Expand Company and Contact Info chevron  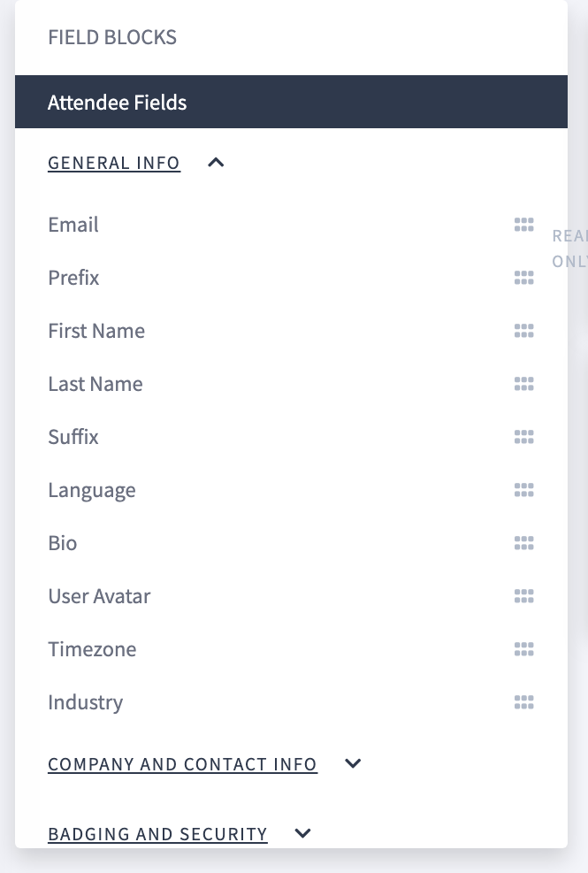(x=353, y=763)
